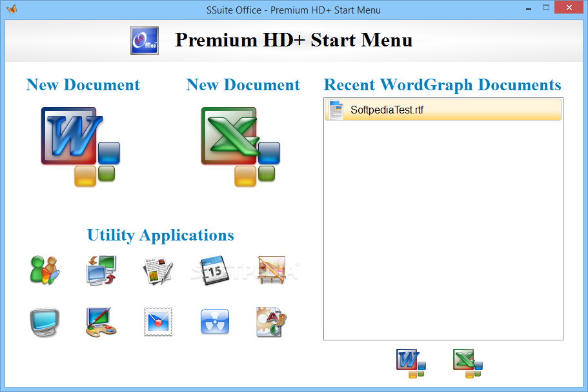588x392 pixels.
Task: Open the blue screen monitor utility icon
Action: (45, 322)
